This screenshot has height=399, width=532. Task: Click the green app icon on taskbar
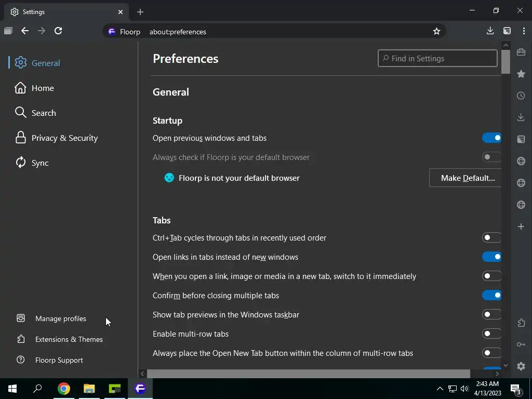(115, 388)
